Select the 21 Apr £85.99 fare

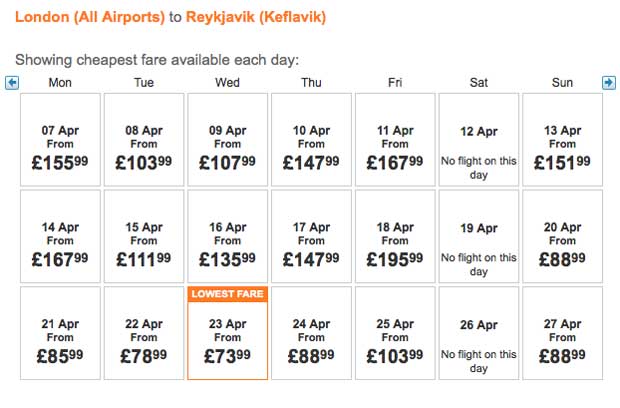click(60, 333)
